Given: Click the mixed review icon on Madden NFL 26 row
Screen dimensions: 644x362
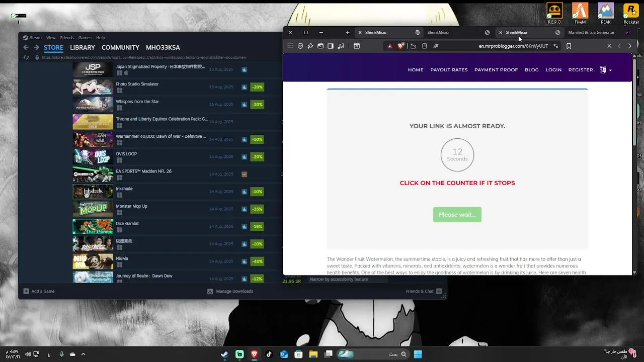Looking at the screenshot, I should 244,174.
